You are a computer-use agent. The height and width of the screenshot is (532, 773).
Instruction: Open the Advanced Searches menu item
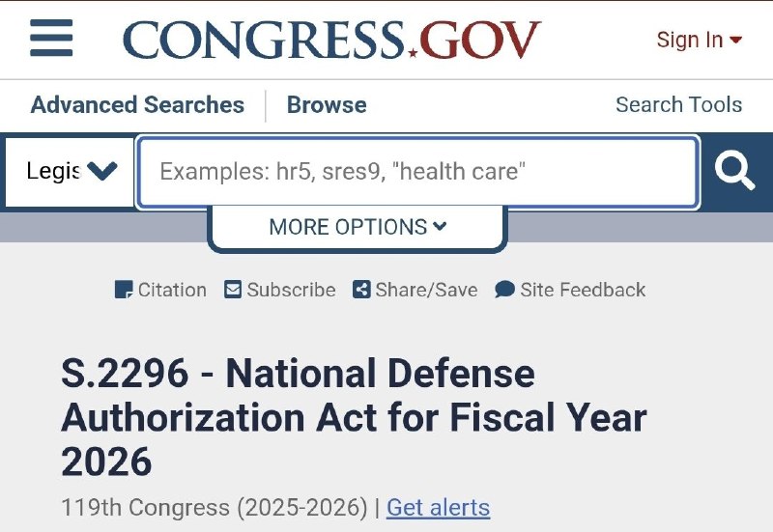point(137,104)
